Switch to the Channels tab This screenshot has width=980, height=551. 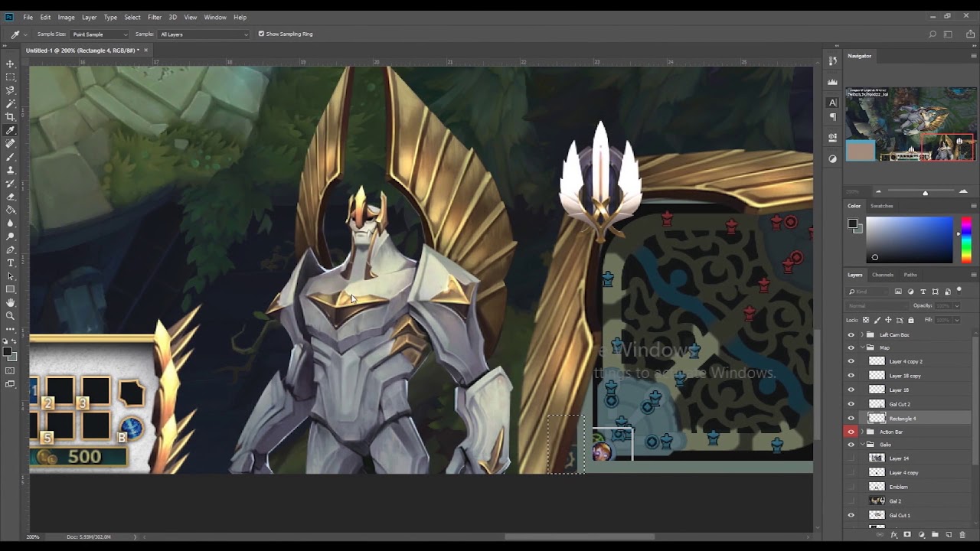[x=883, y=275]
